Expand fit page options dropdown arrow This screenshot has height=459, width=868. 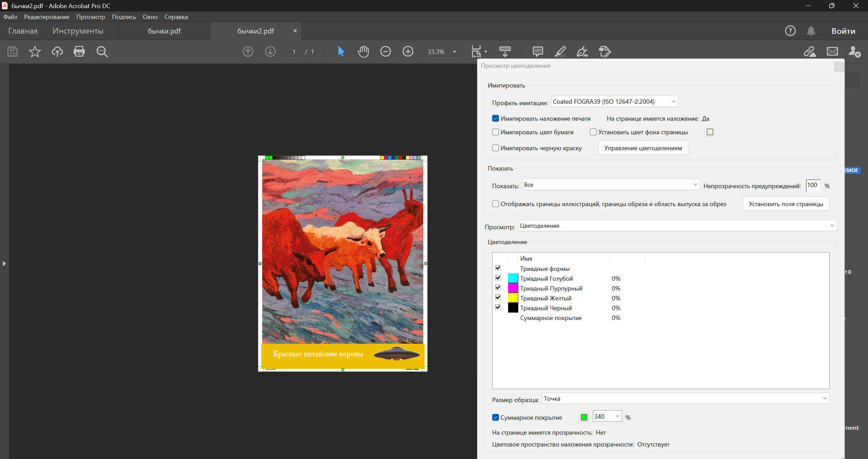click(x=486, y=52)
